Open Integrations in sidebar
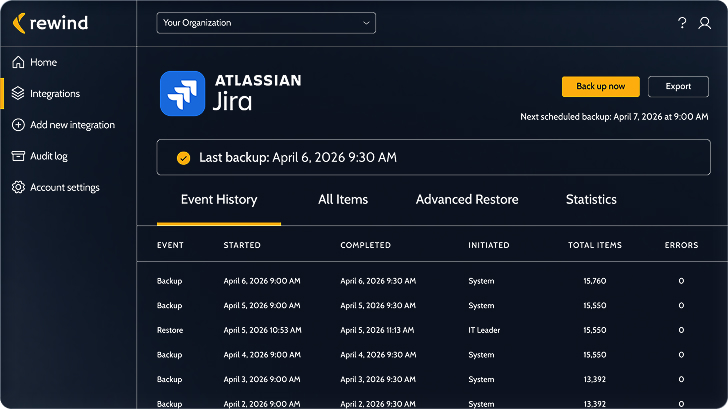The height and width of the screenshot is (409, 728). (x=55, y=93)
